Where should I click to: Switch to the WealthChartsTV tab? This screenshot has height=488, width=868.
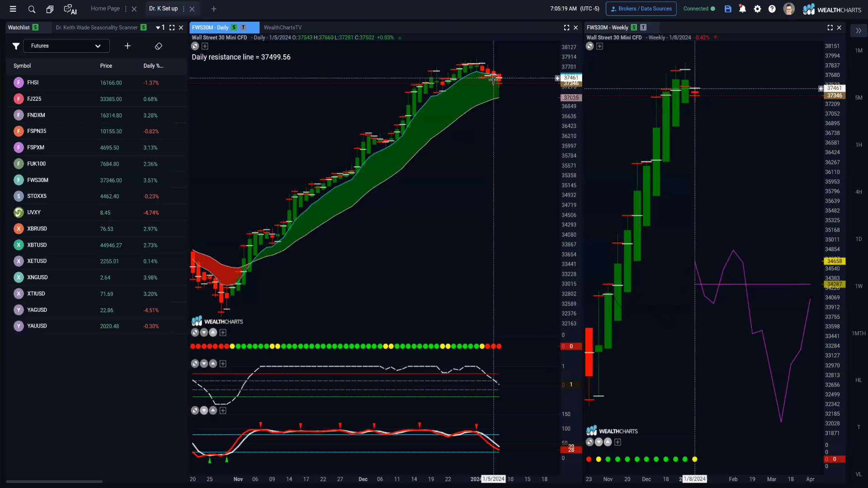point(283,28)
